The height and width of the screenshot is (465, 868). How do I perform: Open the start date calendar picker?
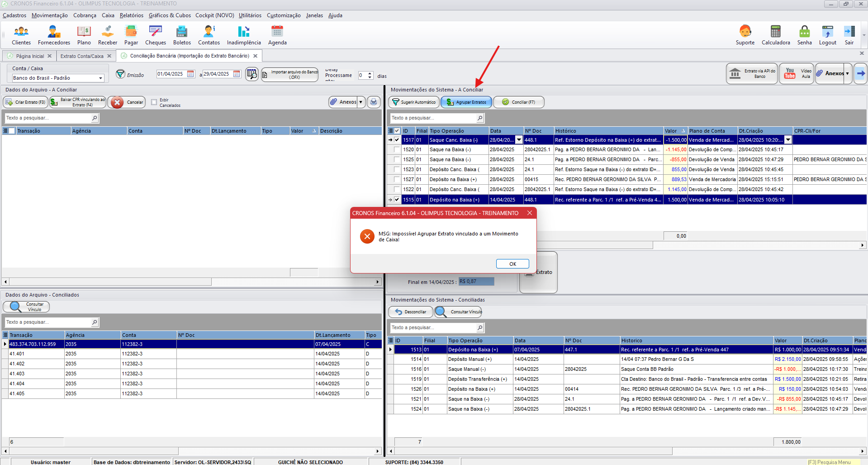point(190,74)
